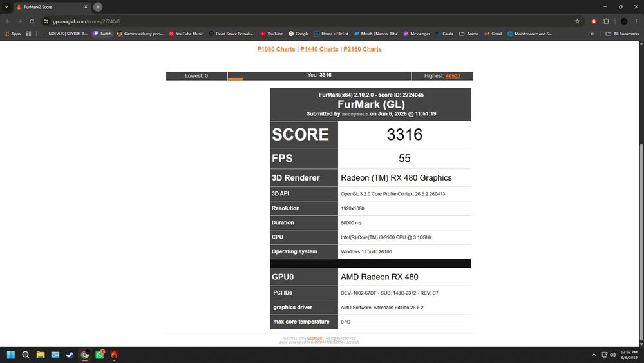Open the tab search dropdown arrow
This screenshot has width=644, height=363.
6,7
